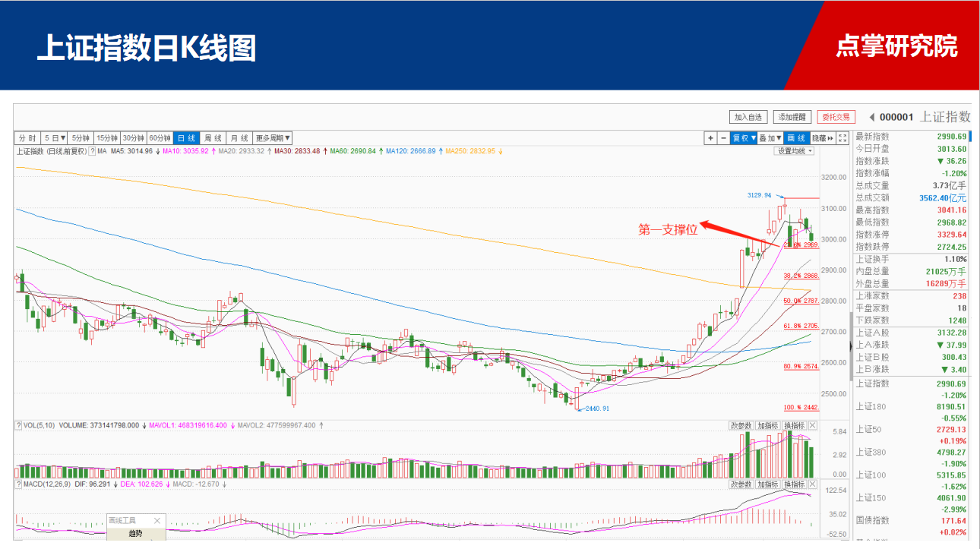980x549 pixels.
Task: Click VOL panel 加指标 button
Action: point(767,425)
